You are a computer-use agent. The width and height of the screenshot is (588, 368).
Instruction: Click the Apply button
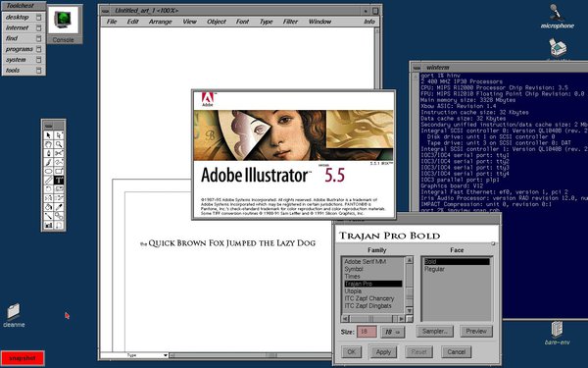click(x=383, y=352)
